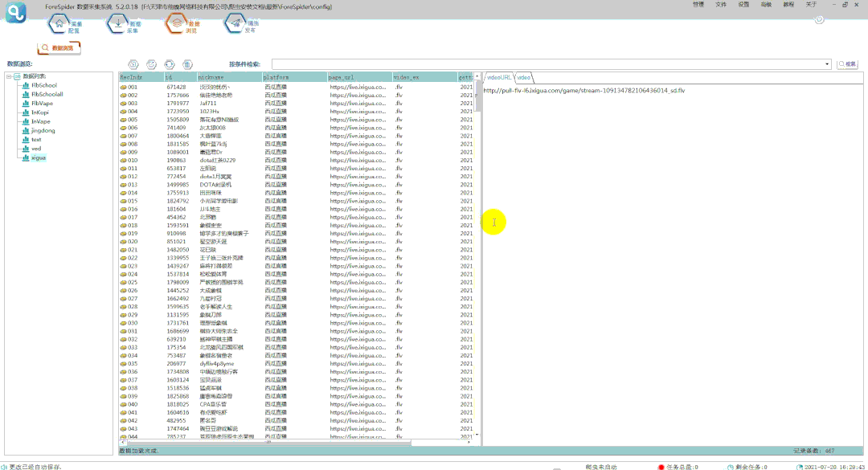
Task: Select cell id 671428
Action: (177, 87)
